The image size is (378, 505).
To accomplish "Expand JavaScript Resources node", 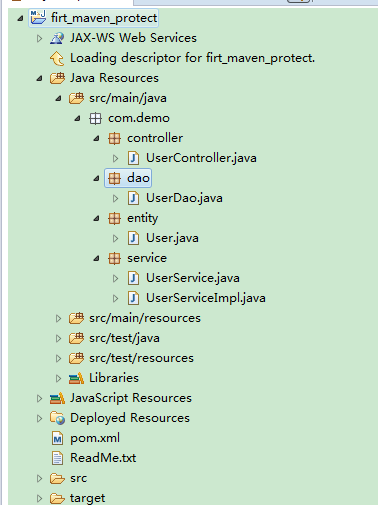I will [x=39, y=398].
